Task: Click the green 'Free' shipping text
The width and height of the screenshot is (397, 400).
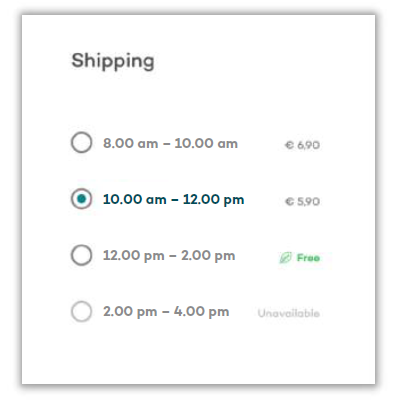Action: (308, 258)
